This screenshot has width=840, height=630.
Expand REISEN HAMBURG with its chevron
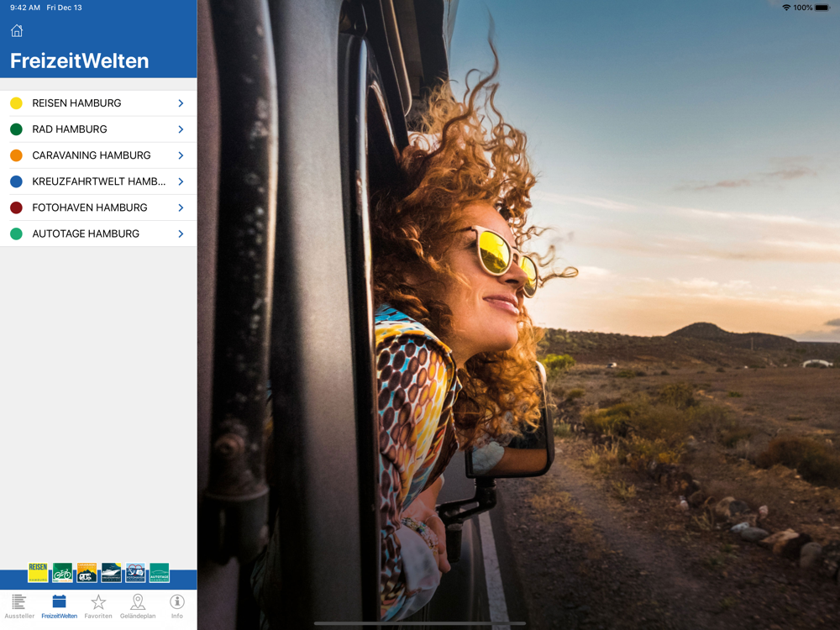click(x=181, y=103)
